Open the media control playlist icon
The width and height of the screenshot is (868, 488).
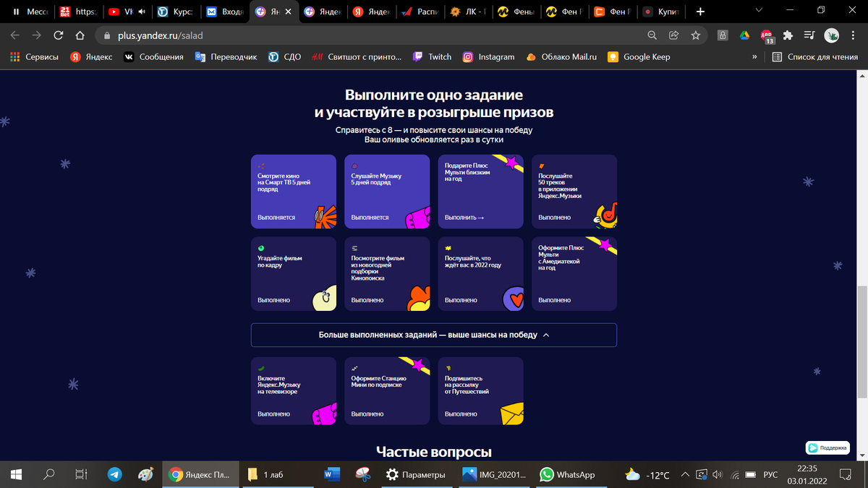point(811,35)
